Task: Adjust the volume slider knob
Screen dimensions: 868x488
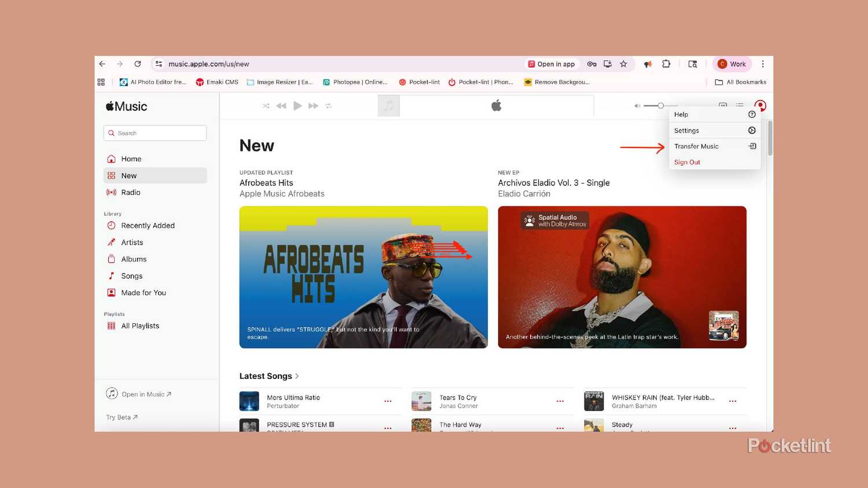Action: click(x=660, y=106)
